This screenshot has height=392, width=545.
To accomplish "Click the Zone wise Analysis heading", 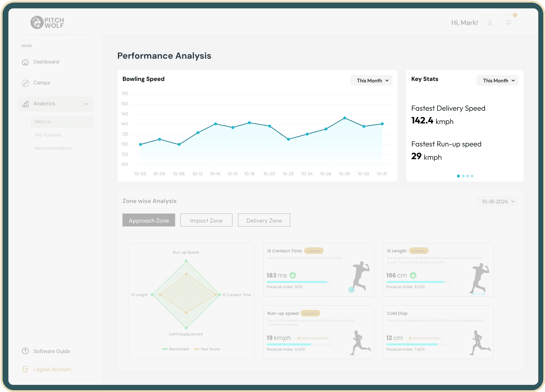I will click(150, 201).
